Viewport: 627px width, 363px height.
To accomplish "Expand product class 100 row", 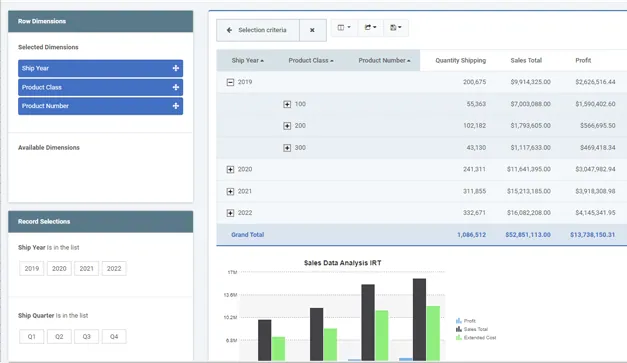I will [287, 104].
